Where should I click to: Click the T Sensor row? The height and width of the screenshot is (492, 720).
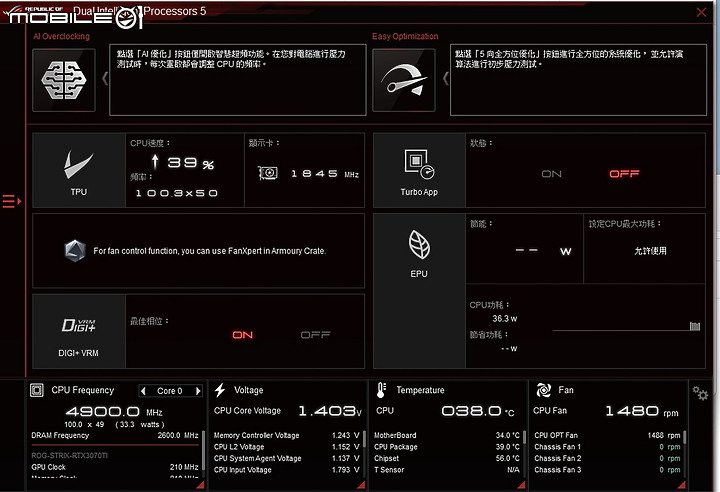(447, 470)
